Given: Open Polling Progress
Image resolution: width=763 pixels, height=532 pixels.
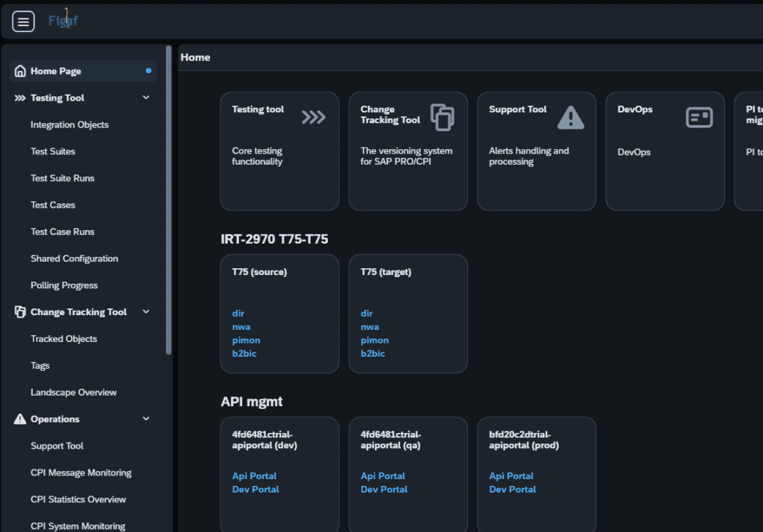Looking at the screenshot, I should click(64, 285).
